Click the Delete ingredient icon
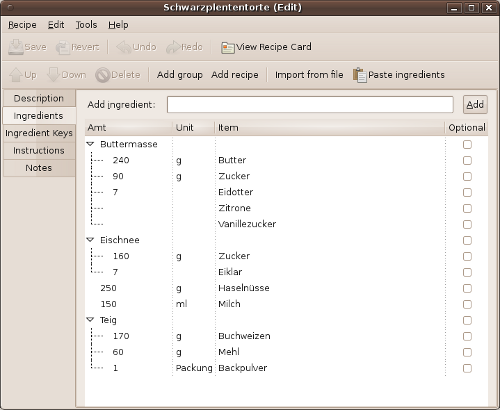The height and width of the screenshot is (410, 500). [103, 75]
